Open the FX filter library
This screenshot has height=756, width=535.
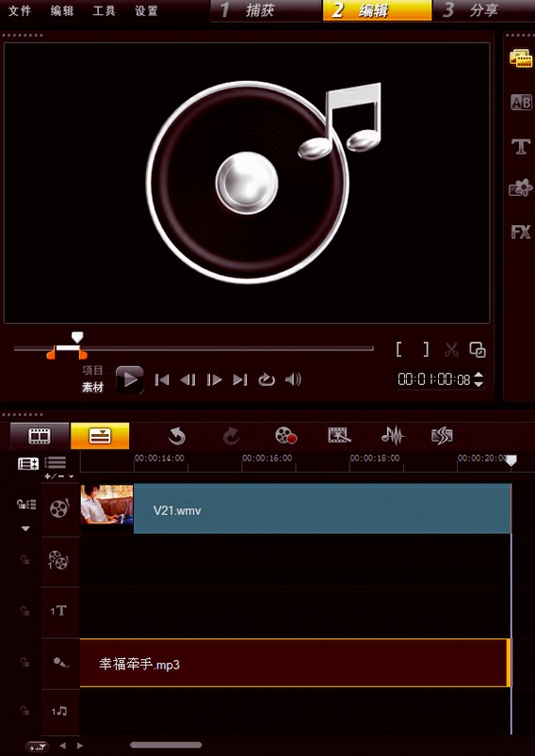521,232
